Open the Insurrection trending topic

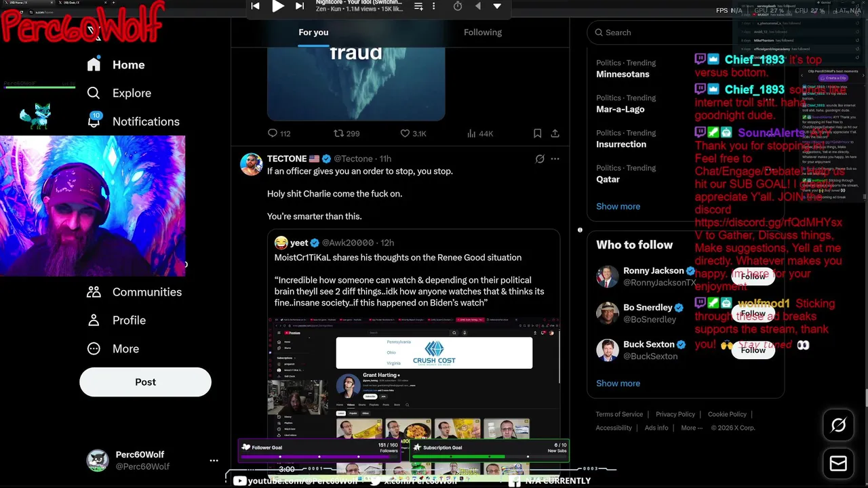point(621,144)
